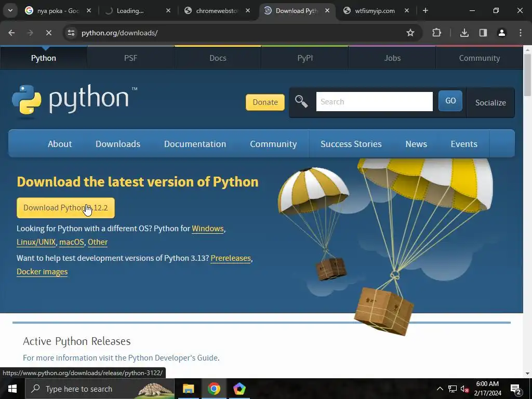Close the wtfismyip.com tab
This screenshot has height=399, width=532.
(406, 10)
